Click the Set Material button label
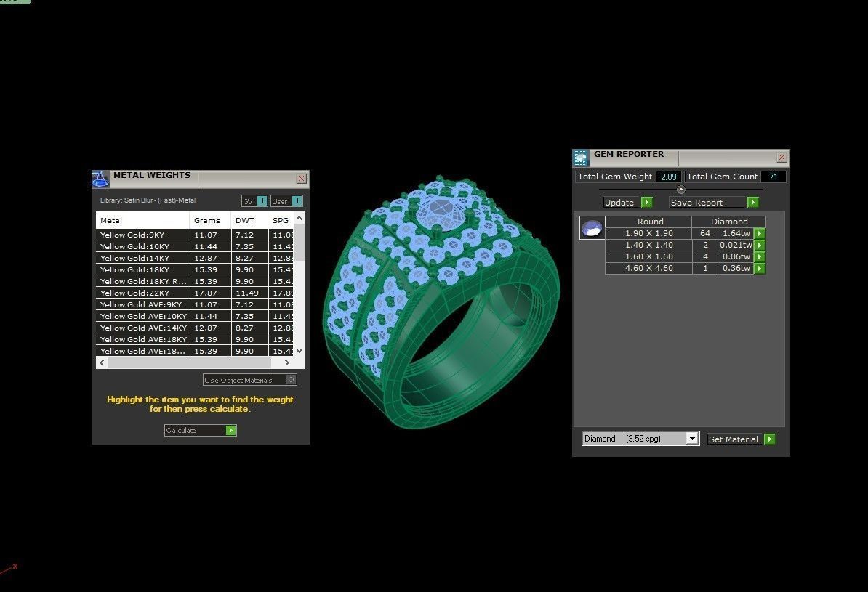Screen dimensions: 868x592 tap(733, 439)
